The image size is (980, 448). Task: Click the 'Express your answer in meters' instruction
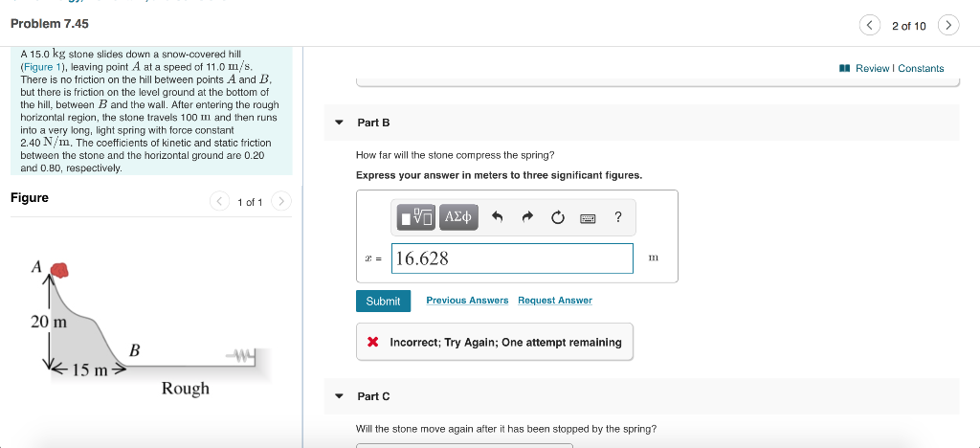(x=499, y=175)
